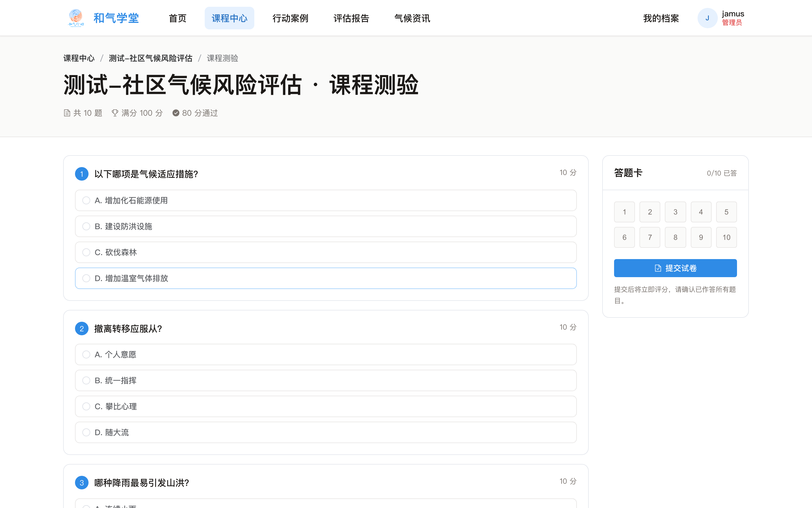Click the 和气学堂 logo icon
The height and width of the screenshot is (508, 812).
[76, 18]
